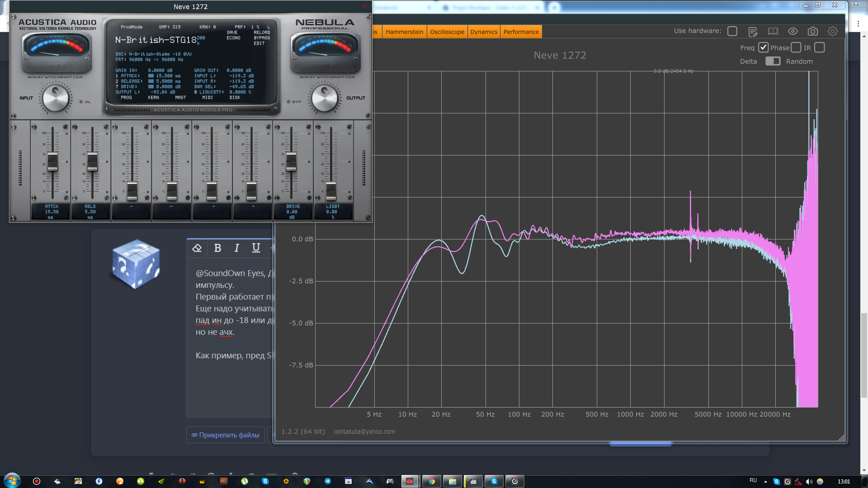This screenshot has height=488, width=868.
Task: Take a snapshot with camera icon
Action: click(x=813, y=31)
